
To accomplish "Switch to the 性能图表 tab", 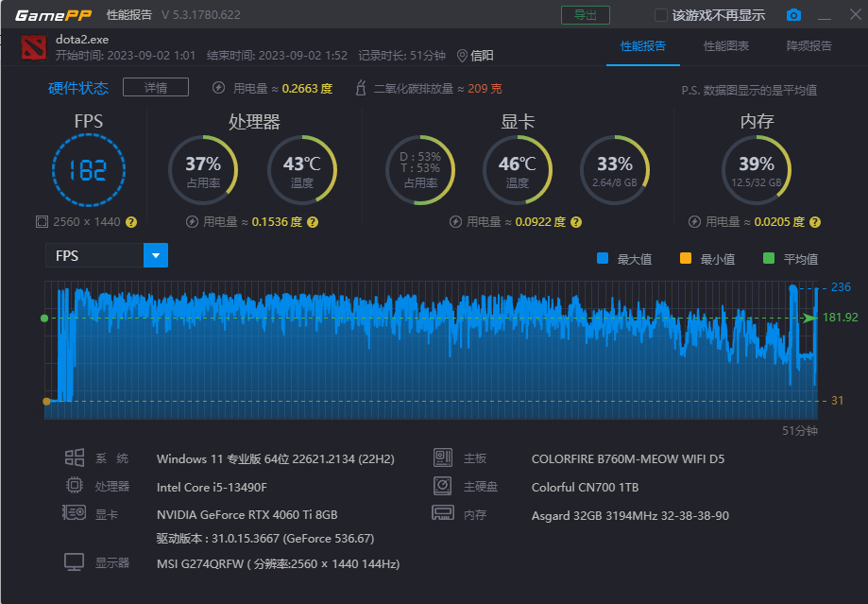I will [725, 46].
